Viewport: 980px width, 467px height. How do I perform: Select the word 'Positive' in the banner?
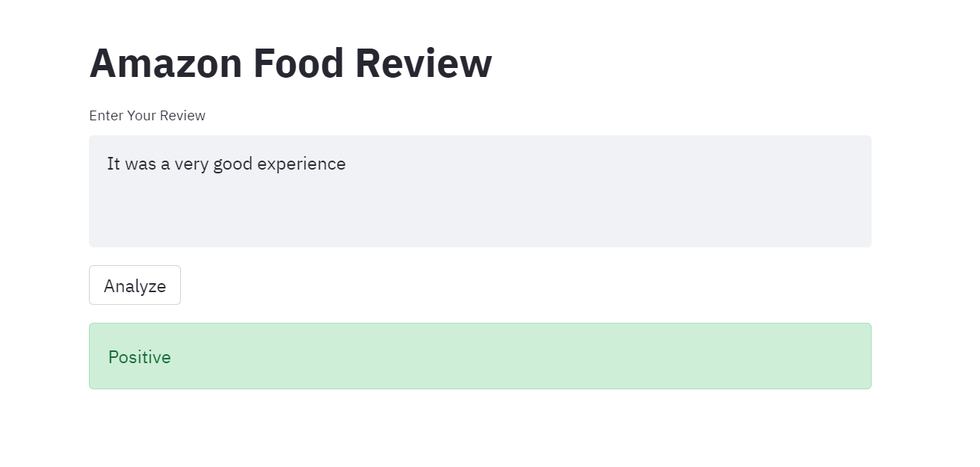pyautogui.click(x=139, y=356)
